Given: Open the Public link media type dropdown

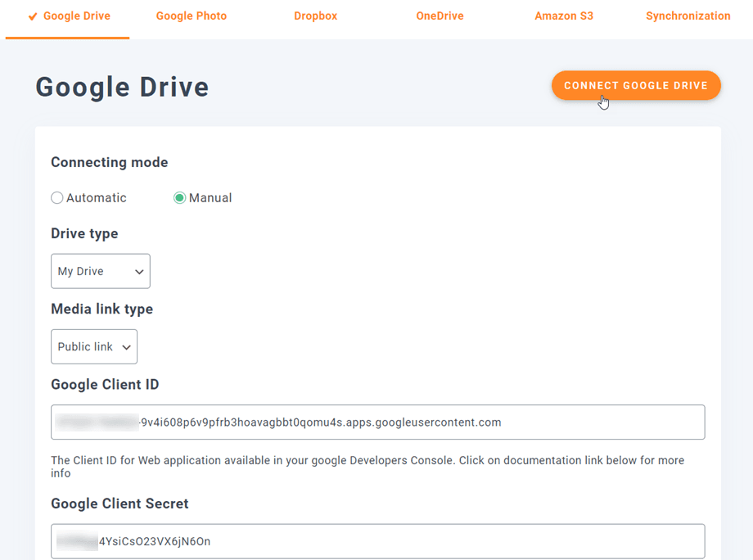Looking at the screenshot, I should pos(93,346).
